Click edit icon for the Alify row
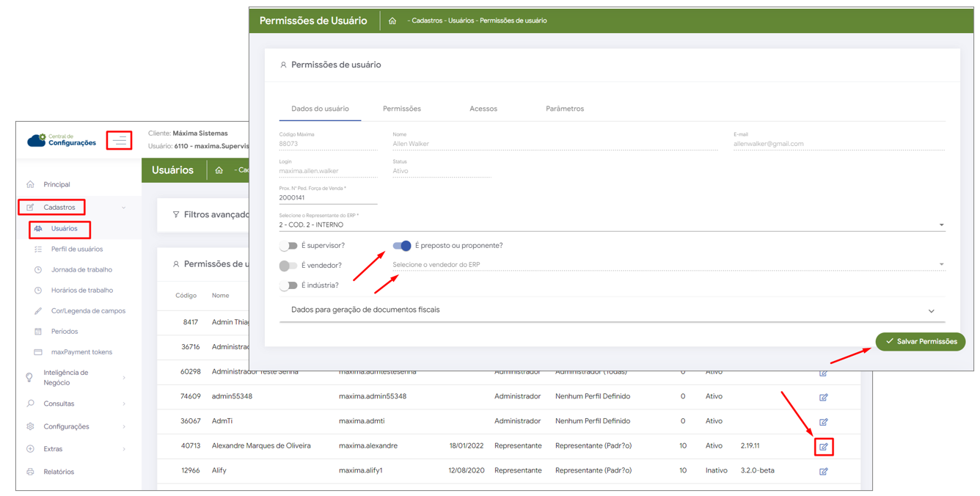Screen dimensions: 980x496 click(823, 471)
